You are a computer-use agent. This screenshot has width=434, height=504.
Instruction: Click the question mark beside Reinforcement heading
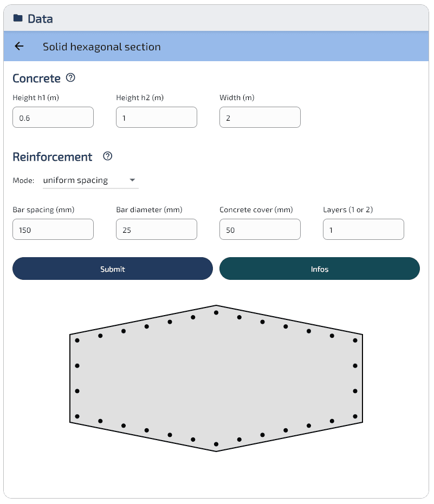pyautogui.click(x=107, y=156)
